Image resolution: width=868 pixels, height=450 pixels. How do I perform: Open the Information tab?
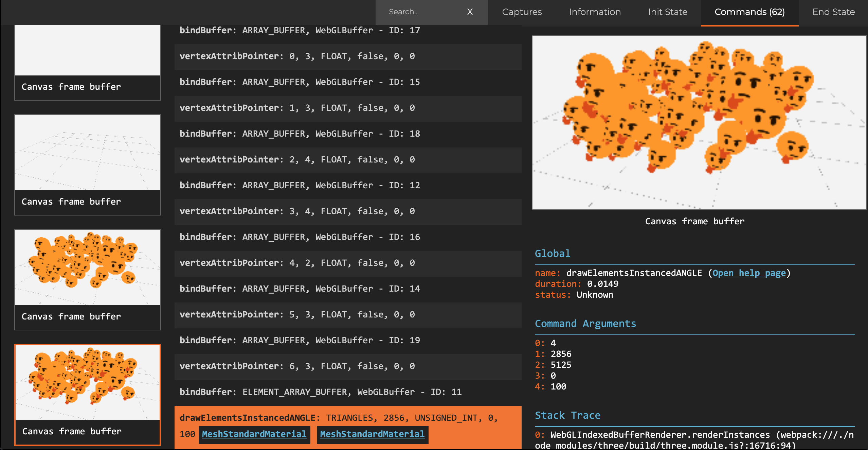pyautogui.click(x=595, y=12)
